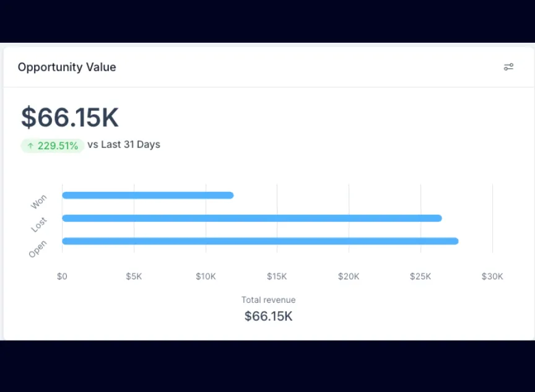Click the green up-arrow trend icon
The image size is (535, 392).
30,146
